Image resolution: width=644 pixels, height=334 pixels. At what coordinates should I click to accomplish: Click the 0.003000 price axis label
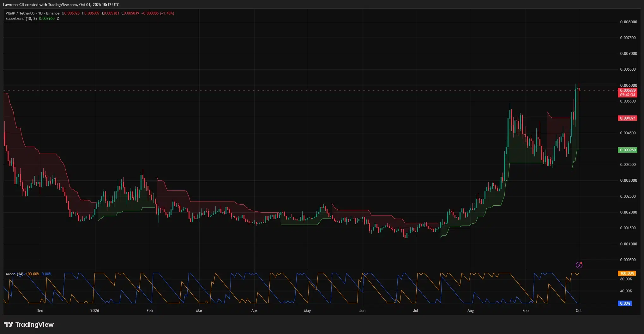pyautogui.click(x=629, y=180)
